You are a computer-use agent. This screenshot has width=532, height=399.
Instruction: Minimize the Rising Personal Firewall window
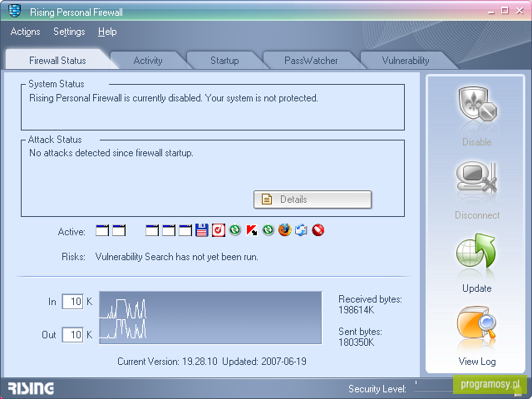491,11
